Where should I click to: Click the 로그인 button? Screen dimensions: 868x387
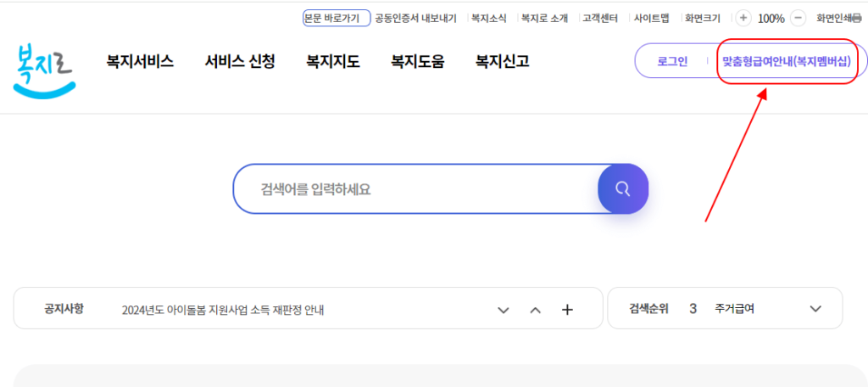[672, 61]
